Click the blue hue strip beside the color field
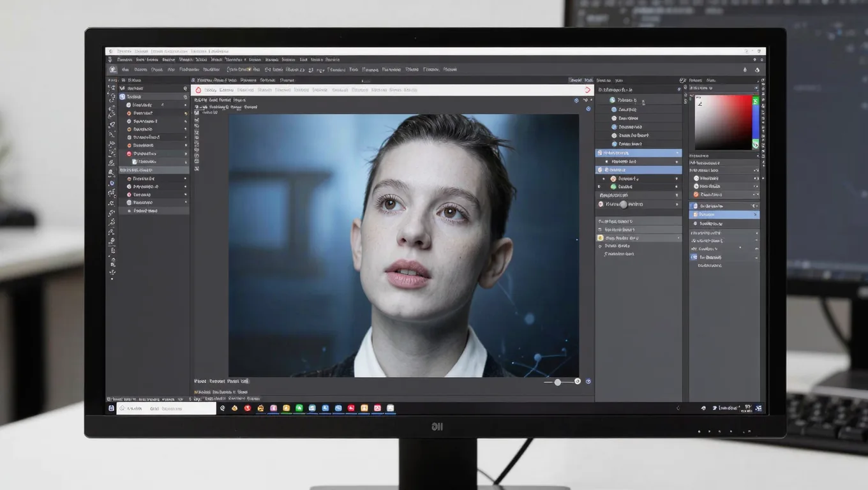The width and height of the screenshot is (868, 490). tap(756, 122)
